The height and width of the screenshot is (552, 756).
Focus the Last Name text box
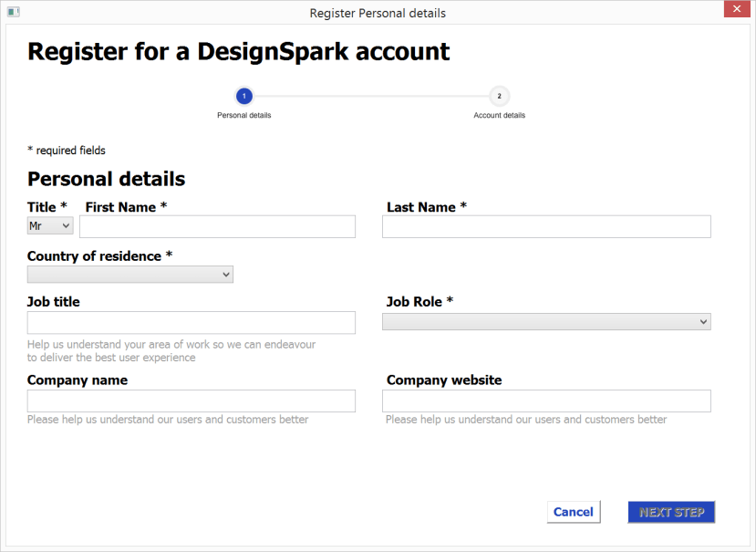tap(546, 226)
